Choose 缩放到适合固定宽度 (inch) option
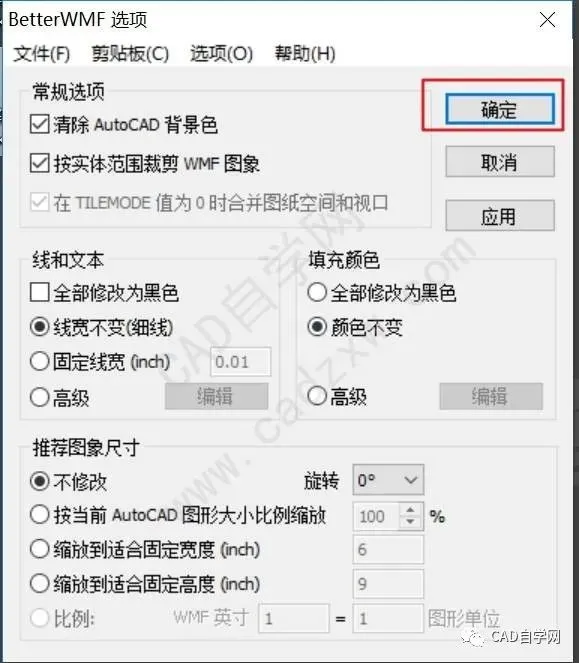The width and height of the screenshot is (579, 663). pyautogui.click(x=39, y=549)
